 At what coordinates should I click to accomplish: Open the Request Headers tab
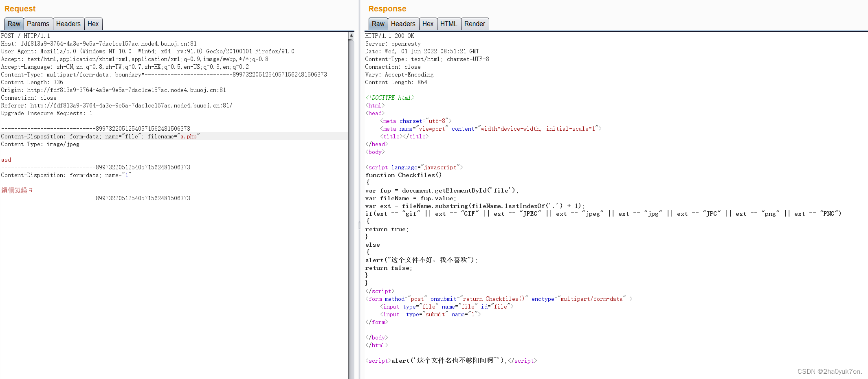tap(68, 24)
